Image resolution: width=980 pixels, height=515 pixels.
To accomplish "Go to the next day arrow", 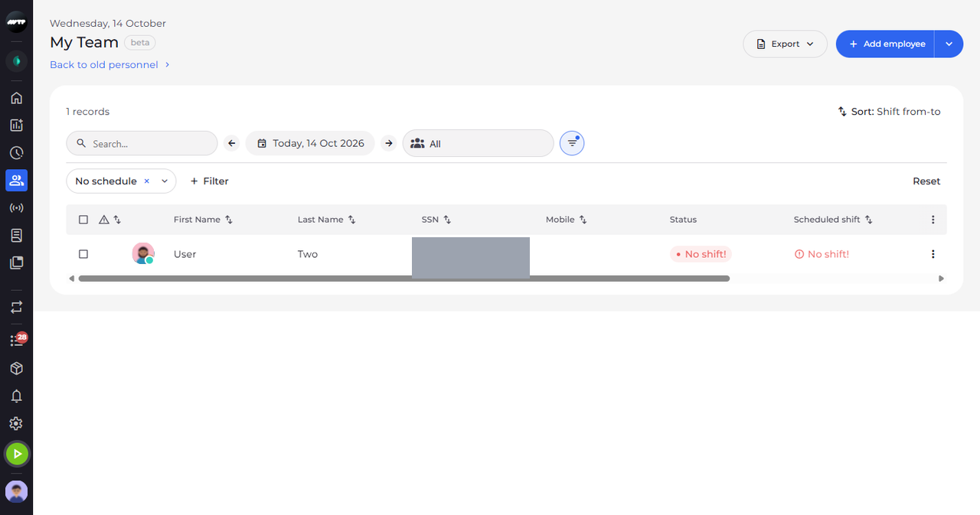I will [x=389, y=143].
